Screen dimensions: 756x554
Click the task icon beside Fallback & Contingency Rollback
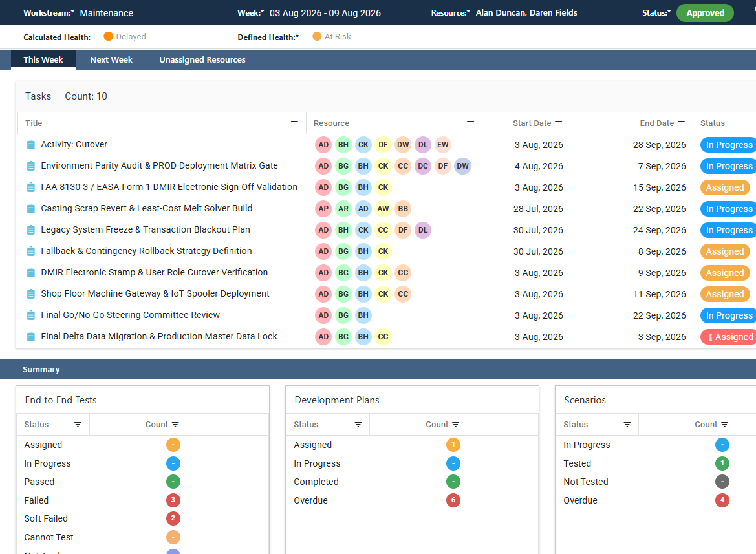(31, 251)
